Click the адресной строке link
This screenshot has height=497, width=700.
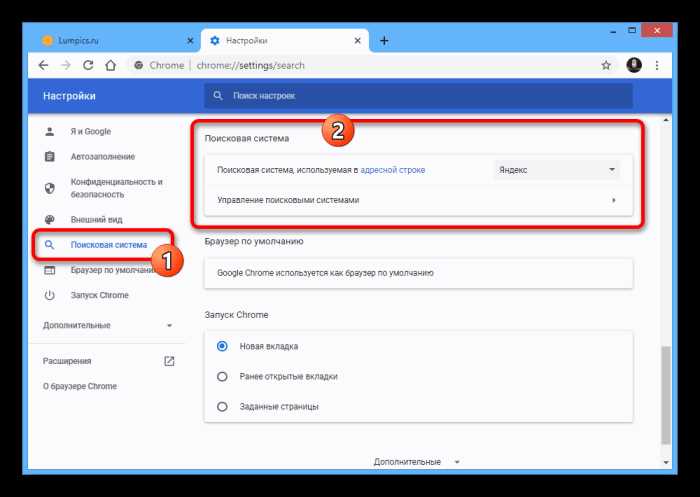[x=392, y=170]
